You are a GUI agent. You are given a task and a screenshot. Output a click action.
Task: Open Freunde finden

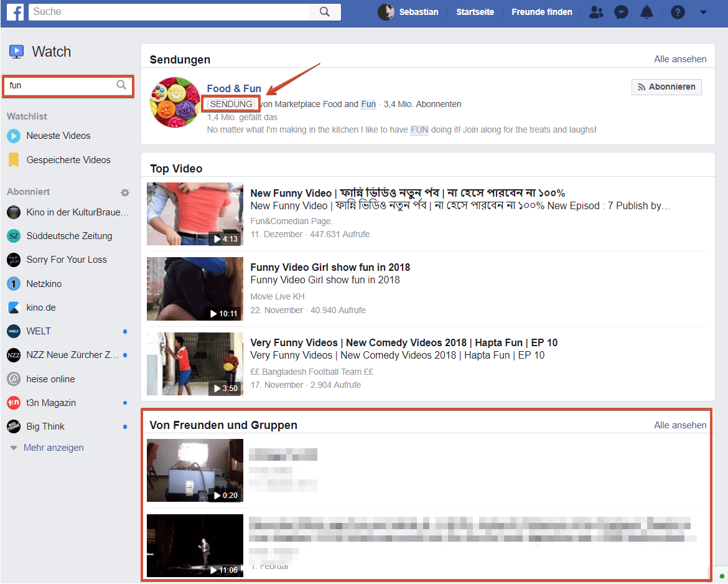(x=542, y=12)
